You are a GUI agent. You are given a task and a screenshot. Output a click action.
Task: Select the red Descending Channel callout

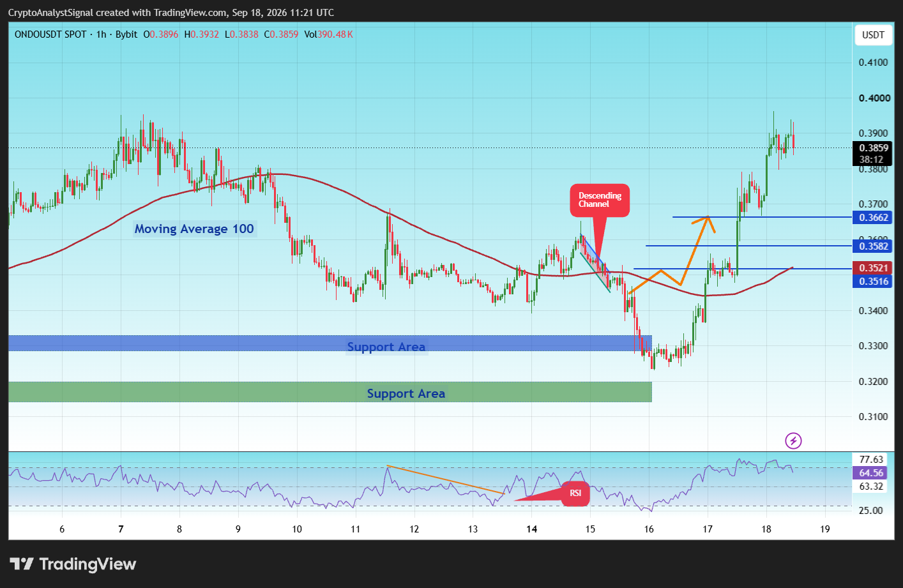(600, 200)
